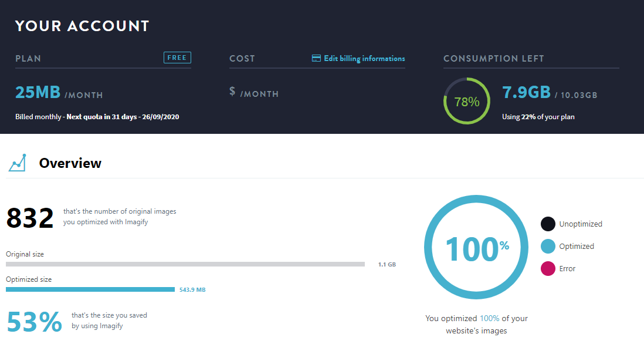The width and height of the screenshot is (644, 344).
Task: Click the 'COST' section label
Action: pyautogui.click(x=242, y=58)
